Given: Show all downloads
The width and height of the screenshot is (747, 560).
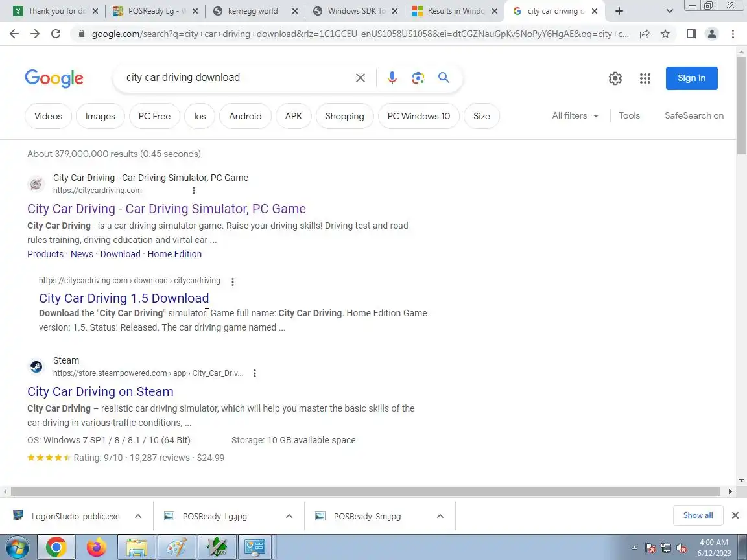Looking at the screenshot, I should tap(698, 515).
